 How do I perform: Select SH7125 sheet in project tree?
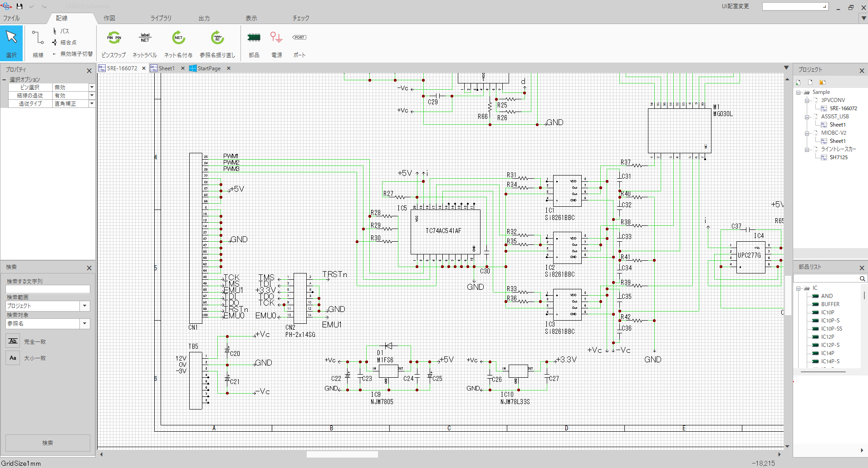[839, 157]
